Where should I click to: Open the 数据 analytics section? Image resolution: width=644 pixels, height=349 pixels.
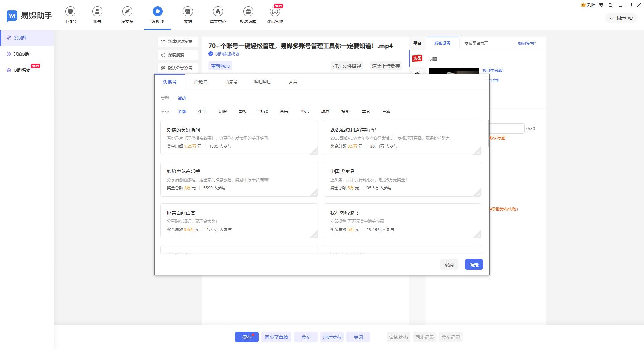click(187, 15)
